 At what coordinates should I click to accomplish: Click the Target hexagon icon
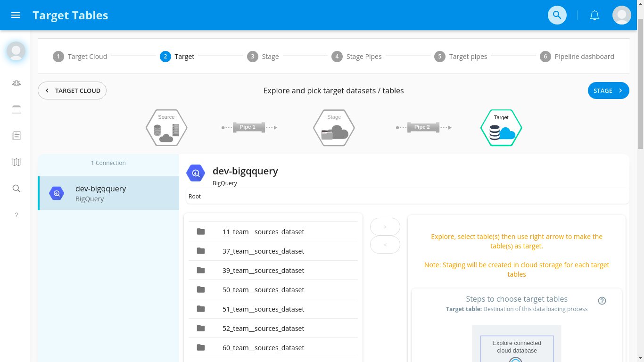[501, 128]
